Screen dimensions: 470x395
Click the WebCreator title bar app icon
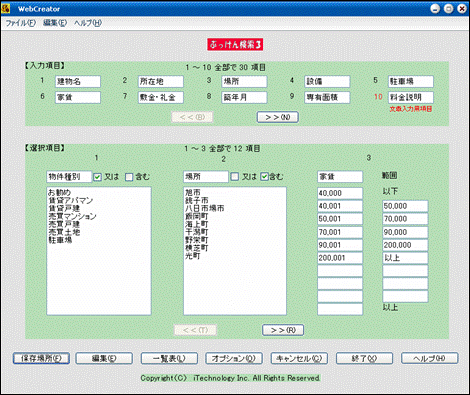point(6,8)
